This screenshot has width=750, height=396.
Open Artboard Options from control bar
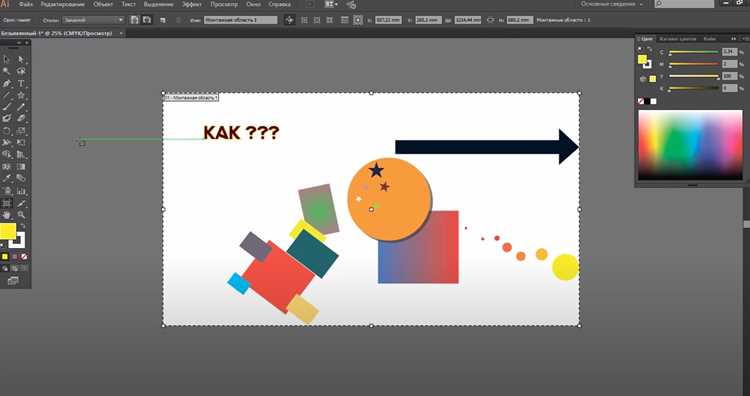point(344,20)
